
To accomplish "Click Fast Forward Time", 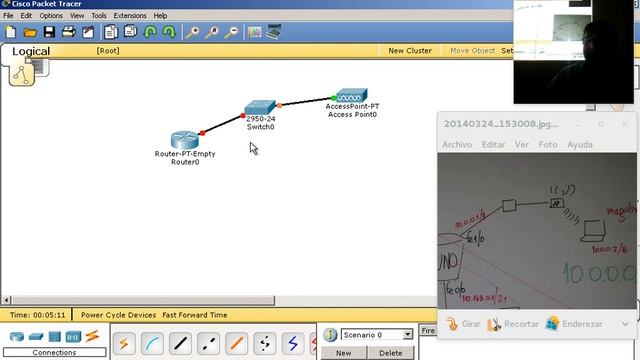I will 195,315.
